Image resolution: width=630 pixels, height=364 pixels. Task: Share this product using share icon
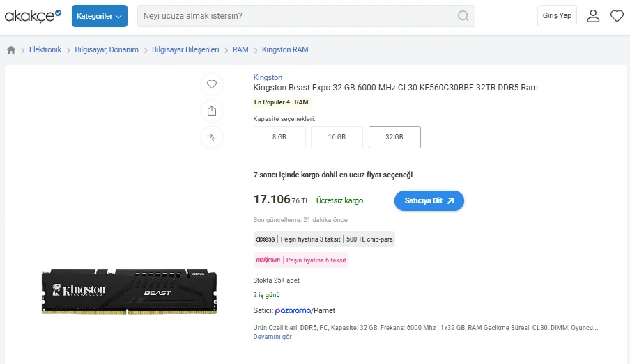[212, 111]
